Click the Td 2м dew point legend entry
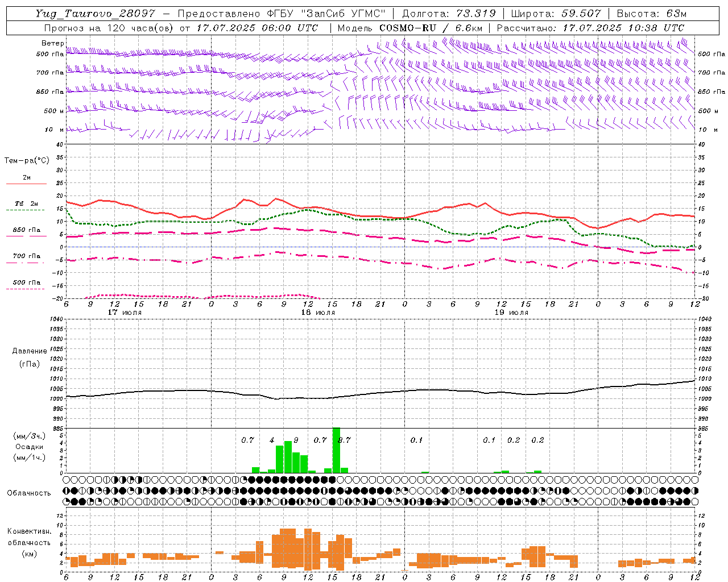This screenshot has height=582, width=728. coord(26,203)
